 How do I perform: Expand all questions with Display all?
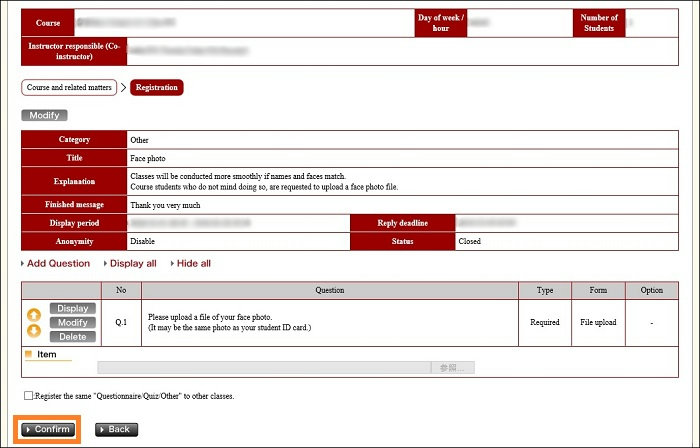(x=133, y=264)
